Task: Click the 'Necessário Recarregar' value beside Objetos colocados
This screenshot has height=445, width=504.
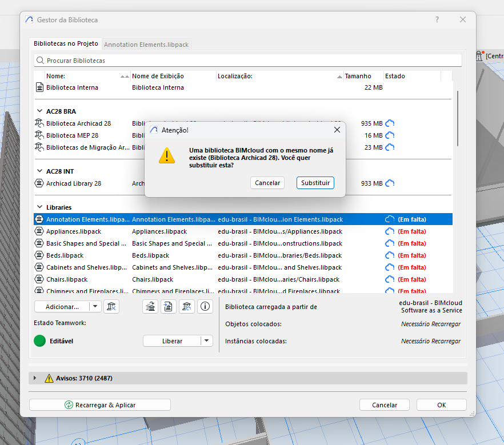Action: 431,324
